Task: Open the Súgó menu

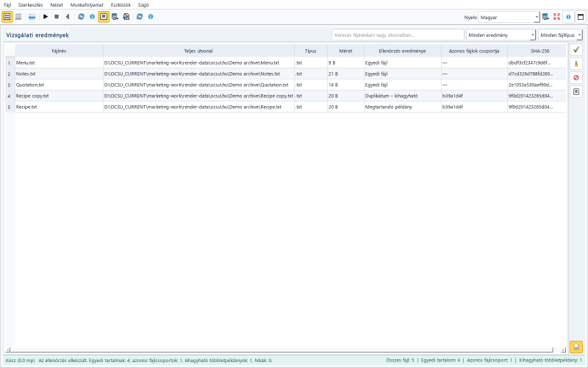Action: pos(143,5)
